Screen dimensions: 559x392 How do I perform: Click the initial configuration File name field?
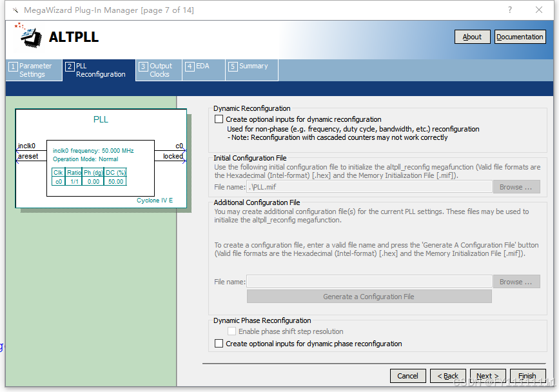[x=369, y=187]
